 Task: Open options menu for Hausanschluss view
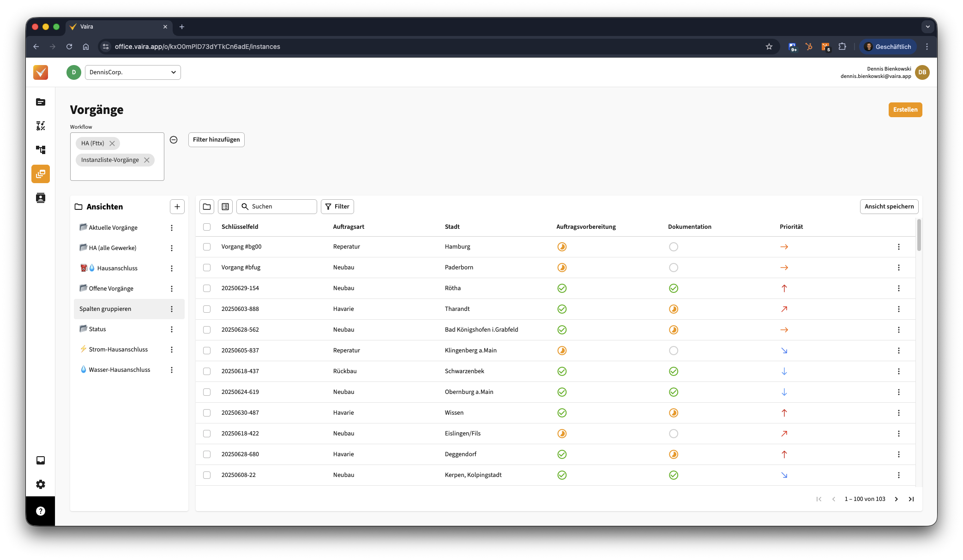172,268
